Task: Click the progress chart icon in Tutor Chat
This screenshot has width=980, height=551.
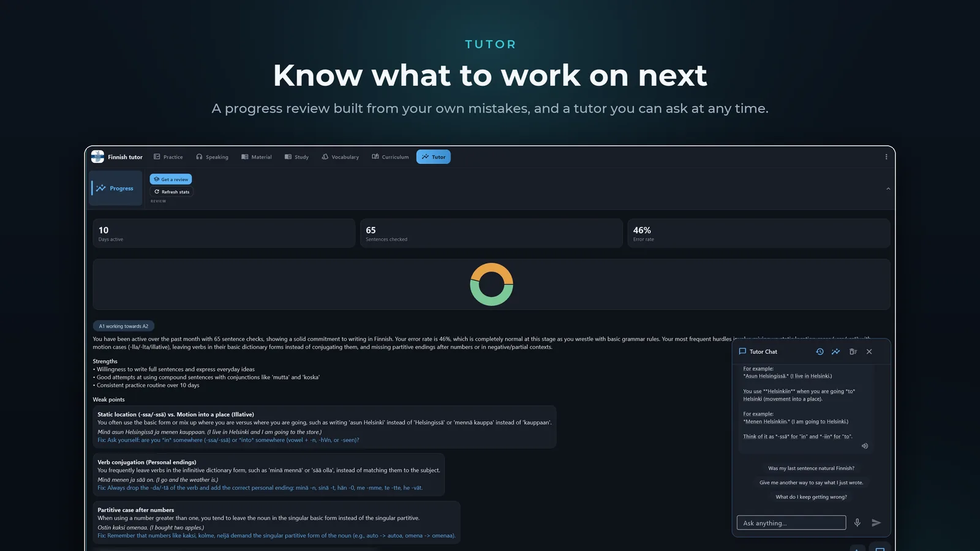Action: click(x=835, y=351)
